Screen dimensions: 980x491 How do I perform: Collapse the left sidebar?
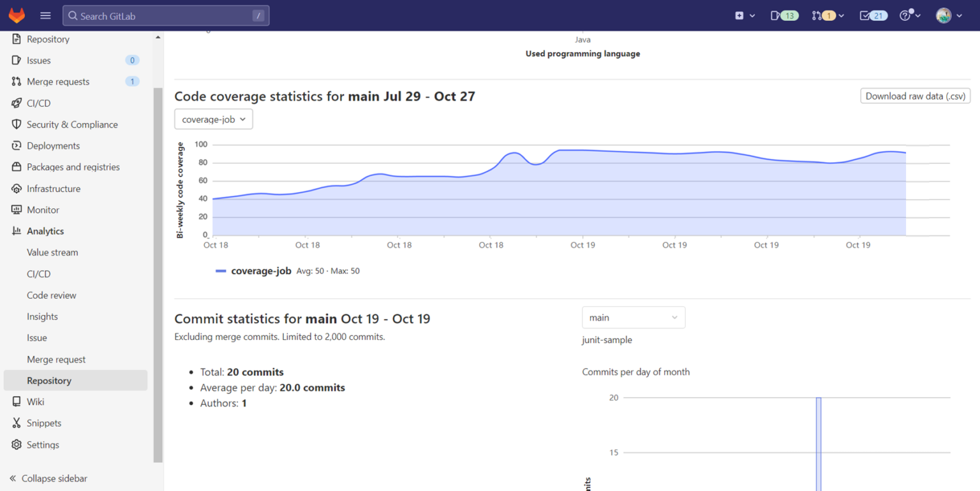click(x=48, y=478)
